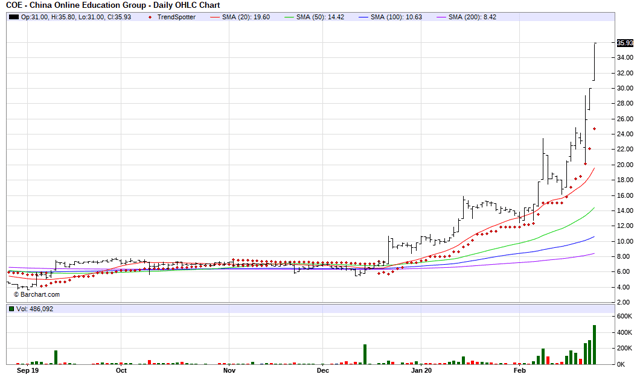Click the tallest green volume bar at far right
The width and height of the screenshot is (640, 389).
coord(594,345)
